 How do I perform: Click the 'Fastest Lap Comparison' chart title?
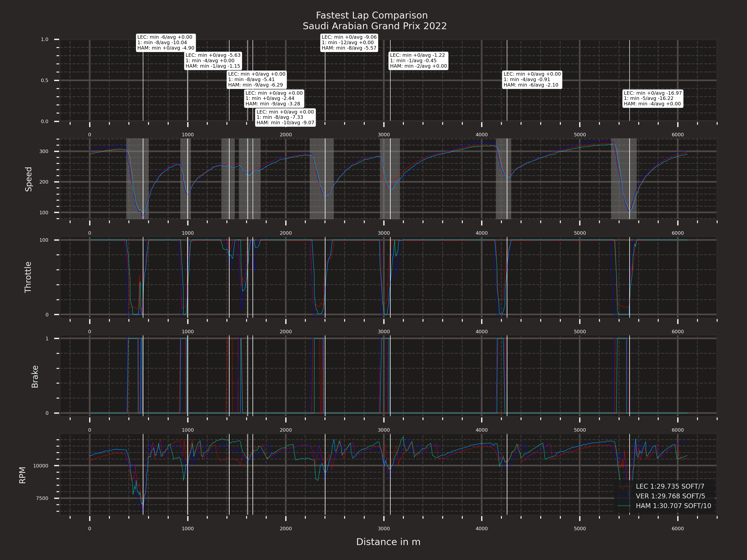click(x=372, y=16)
